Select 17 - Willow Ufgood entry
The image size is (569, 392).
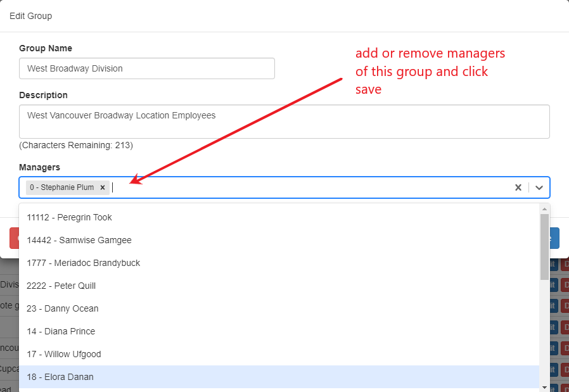pyautogui.click(x=63, y=354)
